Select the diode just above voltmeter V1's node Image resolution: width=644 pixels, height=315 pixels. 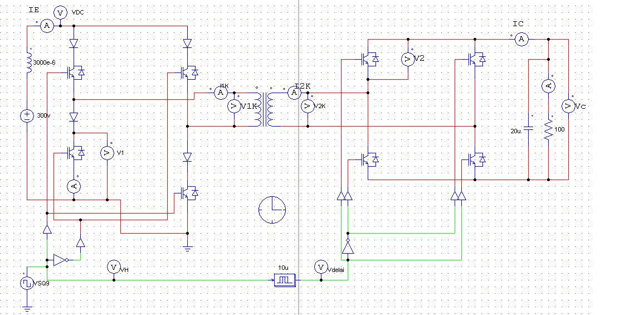tap(74, 117)
